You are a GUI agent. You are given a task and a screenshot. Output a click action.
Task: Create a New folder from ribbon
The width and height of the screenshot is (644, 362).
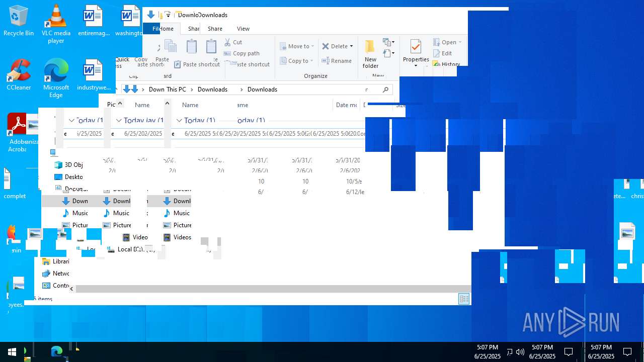coord(370,54)
